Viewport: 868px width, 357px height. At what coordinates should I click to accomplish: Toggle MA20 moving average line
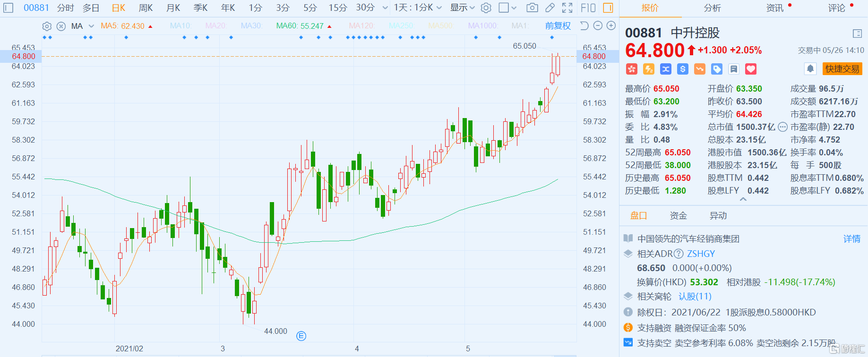coord(216,26)
